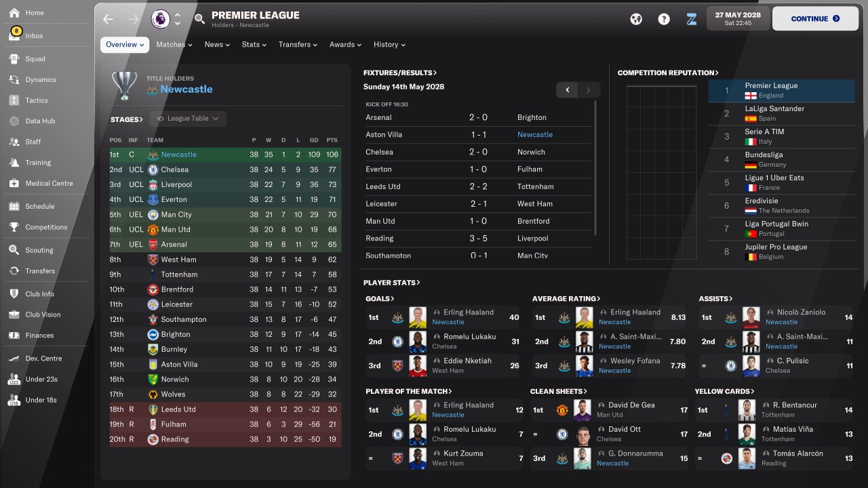
Task: Expand the Stats tab dropdown
Action: (254, 45)
